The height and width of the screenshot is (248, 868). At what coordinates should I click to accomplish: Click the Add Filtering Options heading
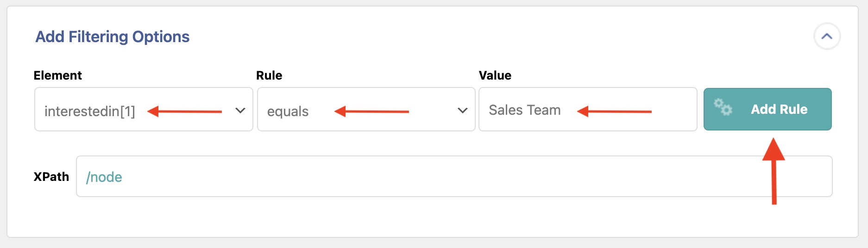[113, 37]
